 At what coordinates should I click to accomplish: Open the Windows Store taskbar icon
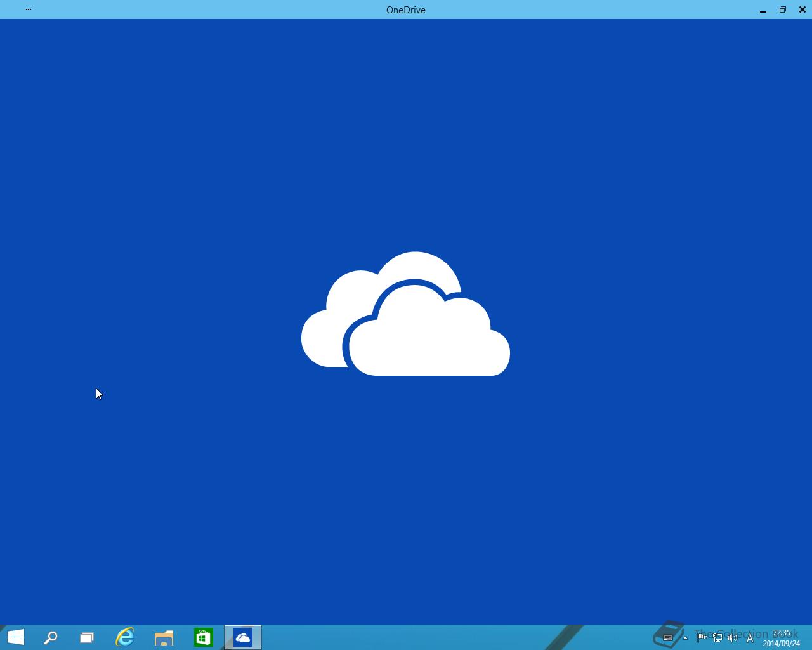coord(204,637)
